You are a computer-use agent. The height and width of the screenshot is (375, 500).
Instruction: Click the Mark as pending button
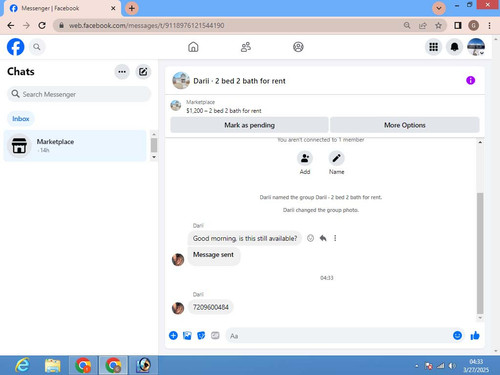(x=249, y=125)
